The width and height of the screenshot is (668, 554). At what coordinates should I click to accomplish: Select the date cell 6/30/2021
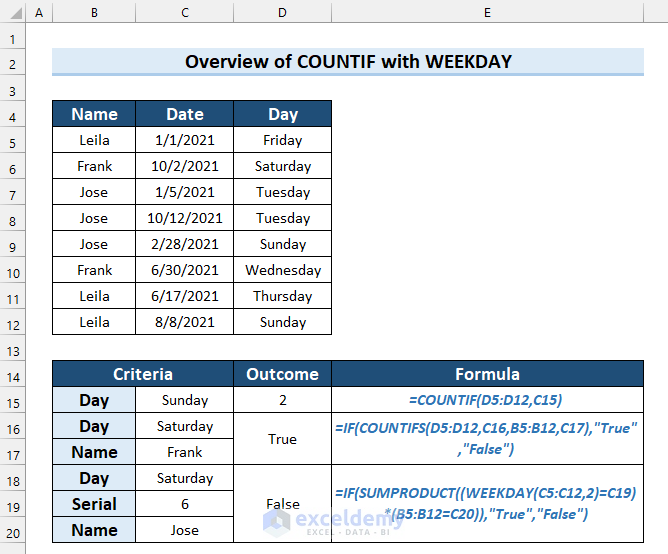click(185, 270)
